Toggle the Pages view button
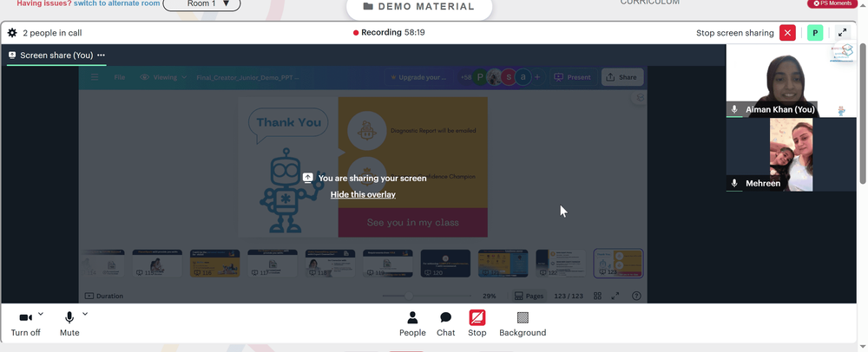 (x=529, y=296)
